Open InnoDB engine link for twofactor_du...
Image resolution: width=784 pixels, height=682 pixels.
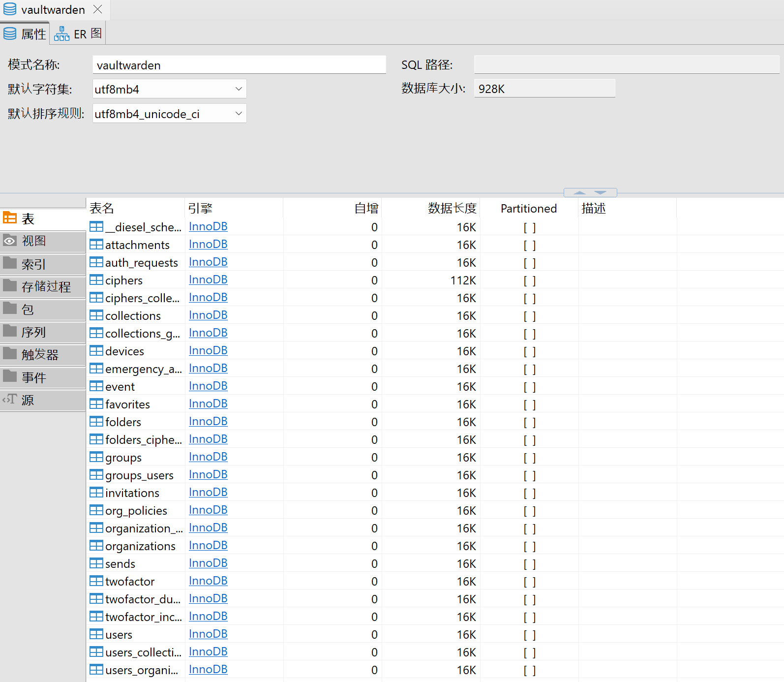(x=208, y=598)
